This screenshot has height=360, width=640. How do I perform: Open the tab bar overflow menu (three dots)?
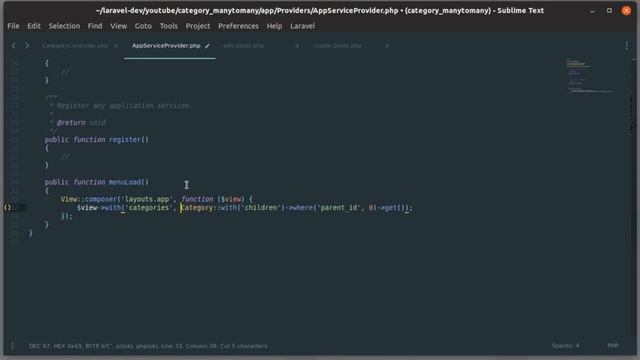[627, 46]
